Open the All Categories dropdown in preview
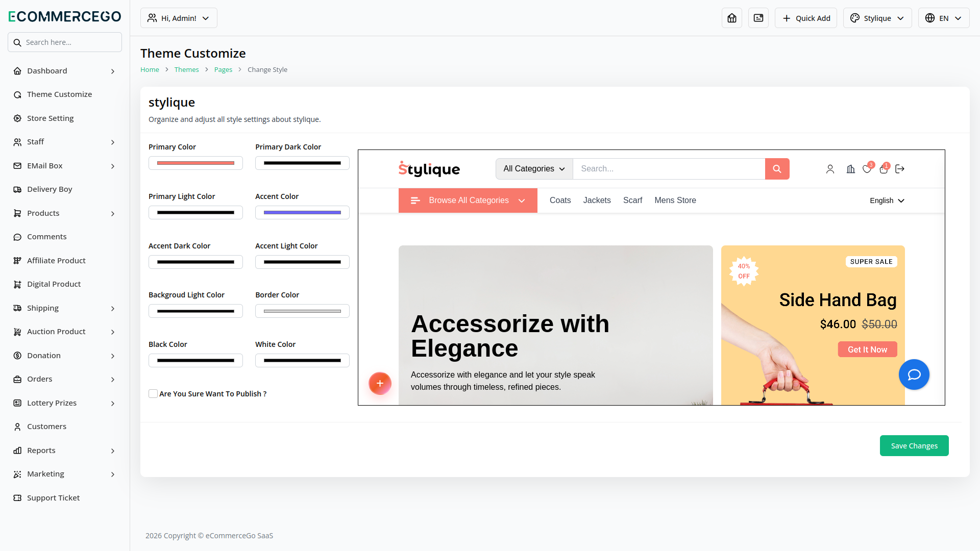This screenshot has height=551, width=980. (x=534, y=169)
